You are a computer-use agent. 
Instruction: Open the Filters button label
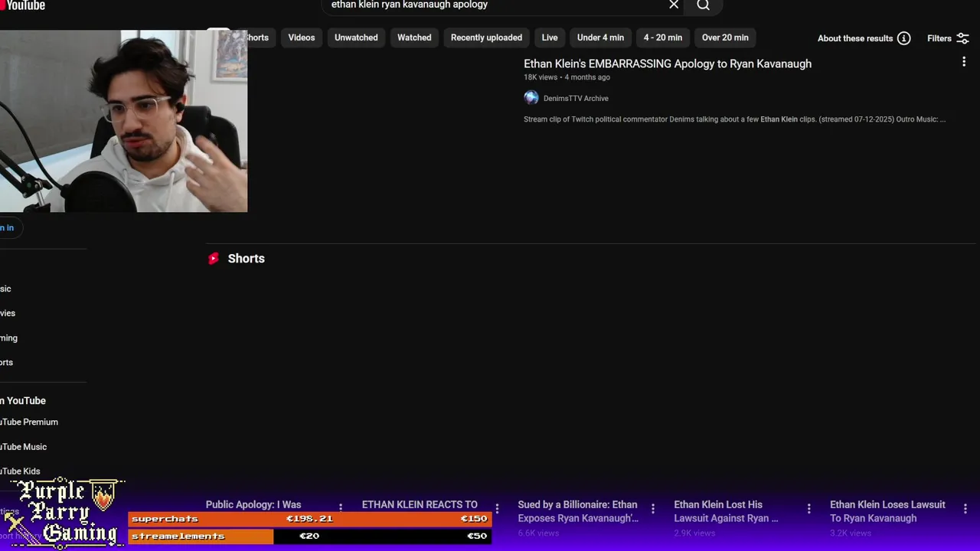click(x=939, y=38)
